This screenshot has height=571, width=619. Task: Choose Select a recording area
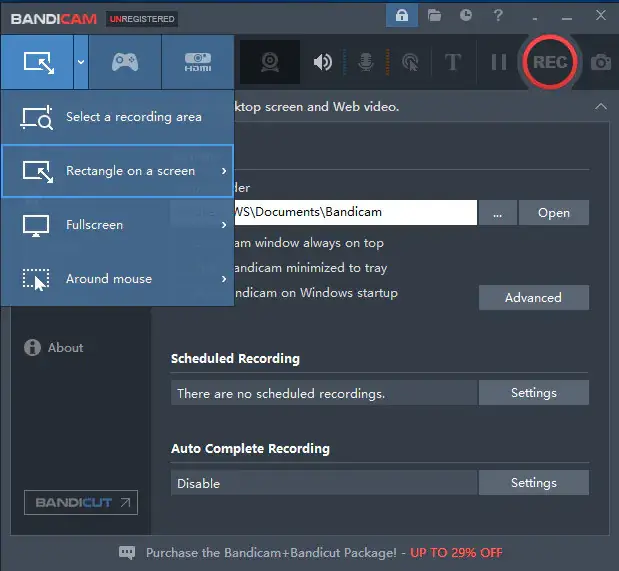point(118,117)
